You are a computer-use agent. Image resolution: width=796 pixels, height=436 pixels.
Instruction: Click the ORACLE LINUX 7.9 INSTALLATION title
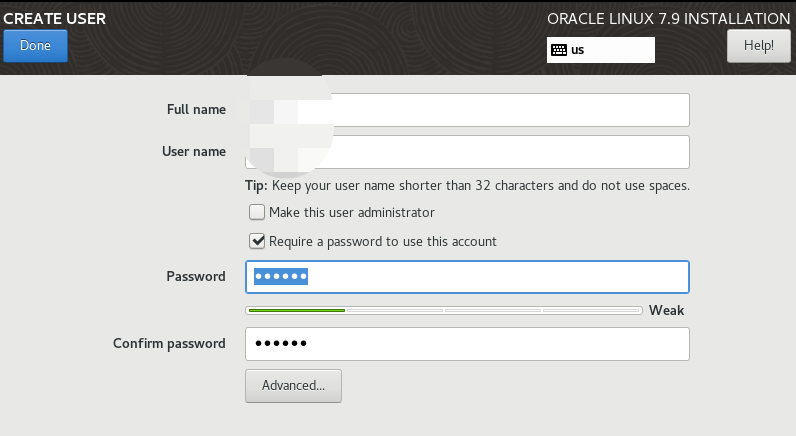pyautogui.click(x=668, y=18)
